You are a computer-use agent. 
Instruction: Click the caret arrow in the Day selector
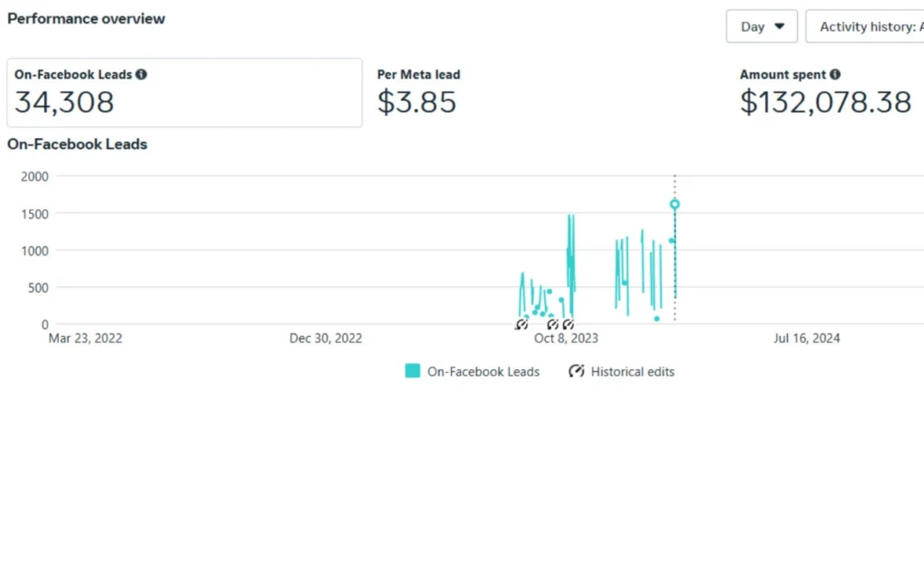tap(780, 26)
